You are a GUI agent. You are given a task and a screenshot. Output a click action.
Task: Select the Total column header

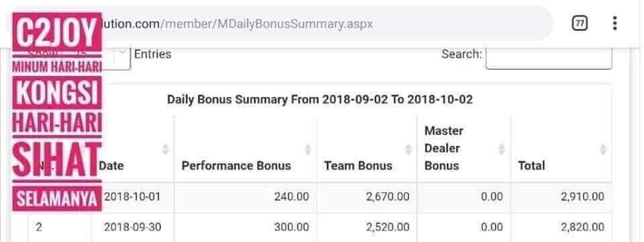point(531,165)
